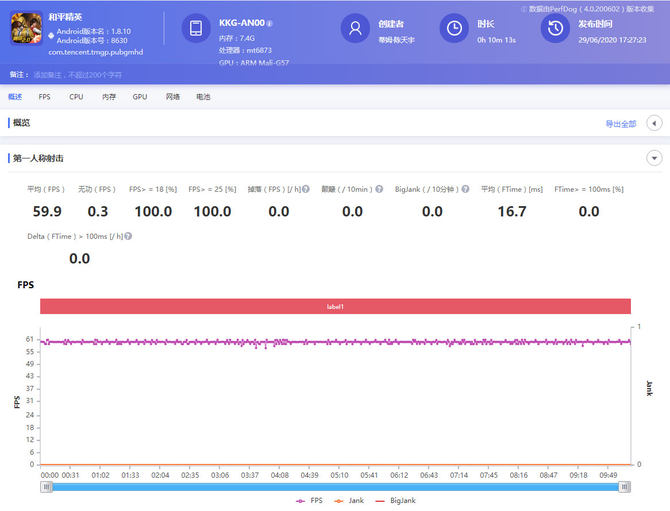
Task: Click the info icon next to KKG-AN00
Action: point(270,23)
